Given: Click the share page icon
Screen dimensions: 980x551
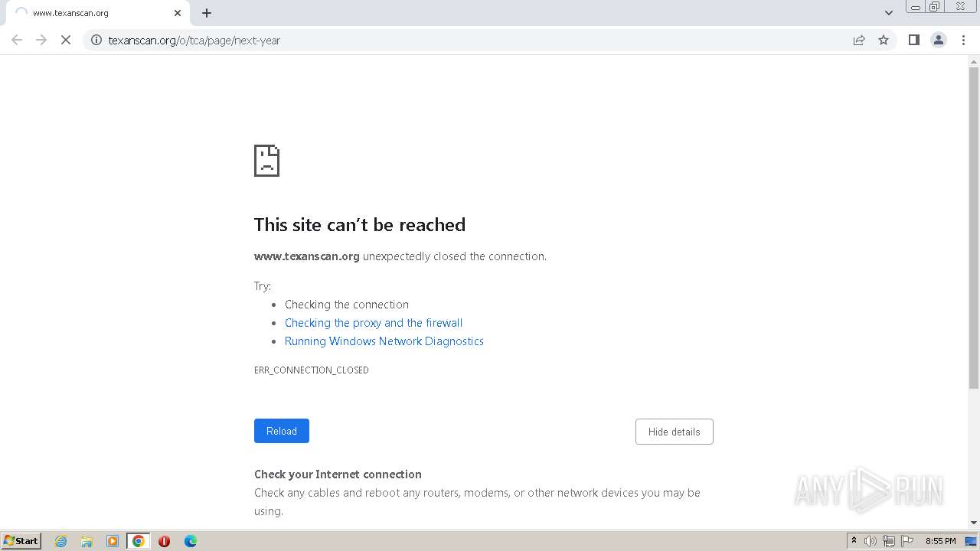Looking at the screenshot, I should (x=859, y=41).
